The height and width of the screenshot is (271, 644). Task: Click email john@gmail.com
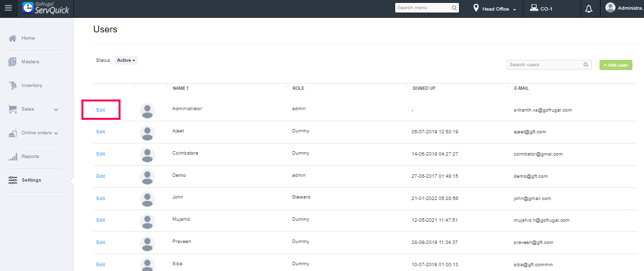click(532, 199)
